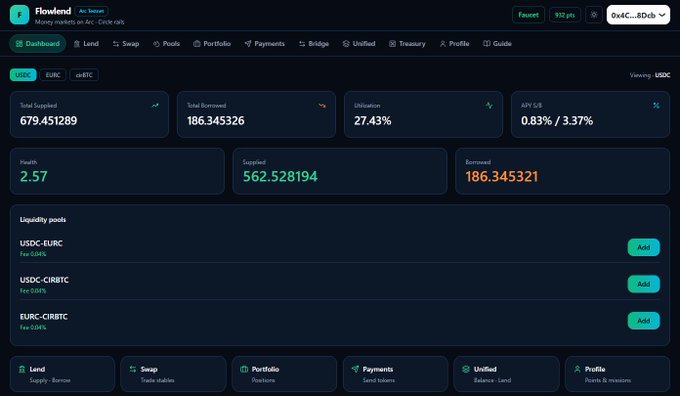
Task: Click the Faucet button
Action: [528, 15]
